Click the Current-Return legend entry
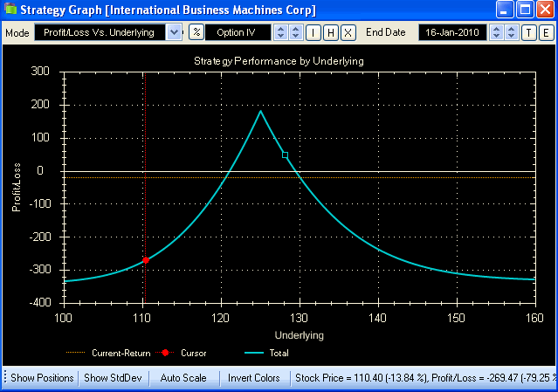The image size is (558, 392). tap(108, 353)
